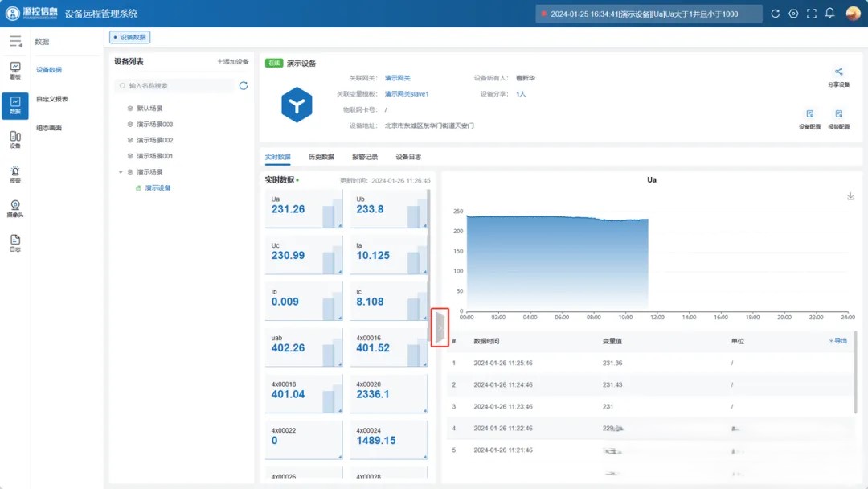Click the Ua area chart plot
The height and width of the screenshot is (489, 868).
[557, 262]
